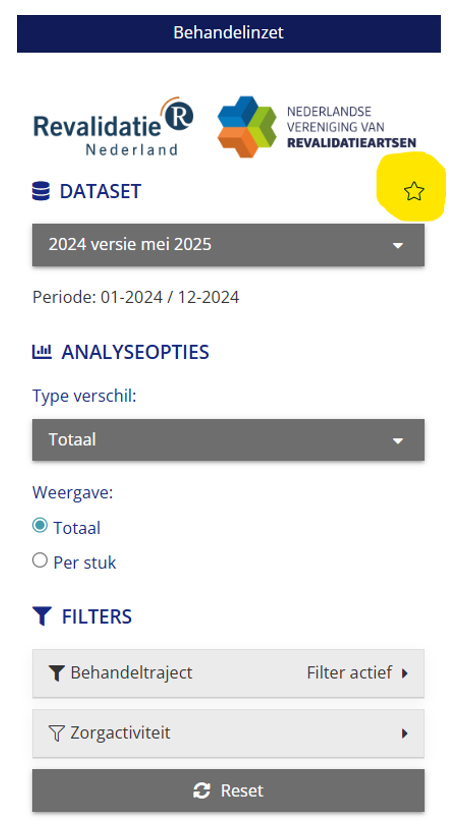This screenshot has width=457, height=826.
Task: Click the bar chart icon beside ANALYSEOPTIES
Action: coord(42,351)
